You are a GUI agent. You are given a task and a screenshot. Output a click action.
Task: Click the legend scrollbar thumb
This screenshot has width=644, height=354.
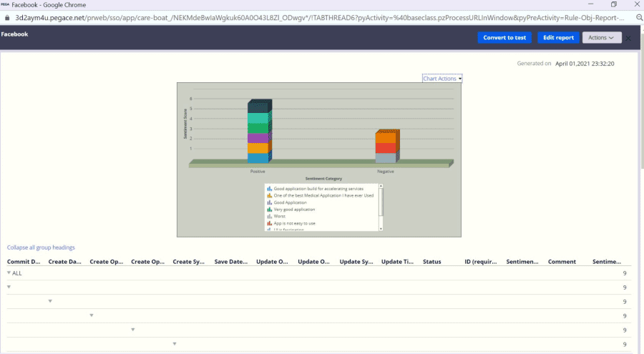click(381, 202)
